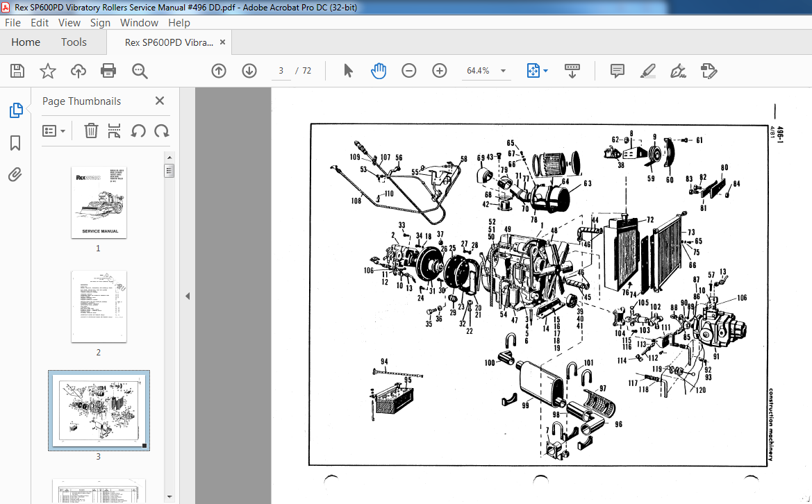Go to the next page arrow
The width and height of the screenshot is (812, 504).
click(x=249, y=71)
